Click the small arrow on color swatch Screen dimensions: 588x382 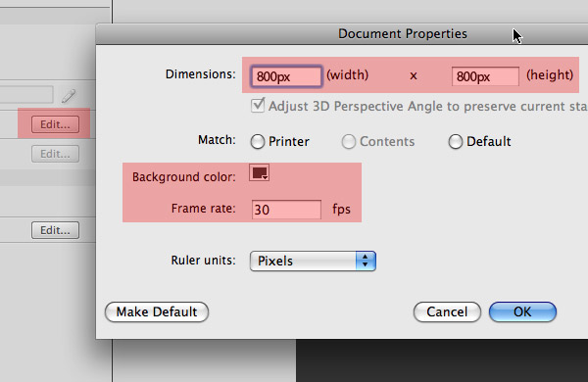tap(266, 177)
